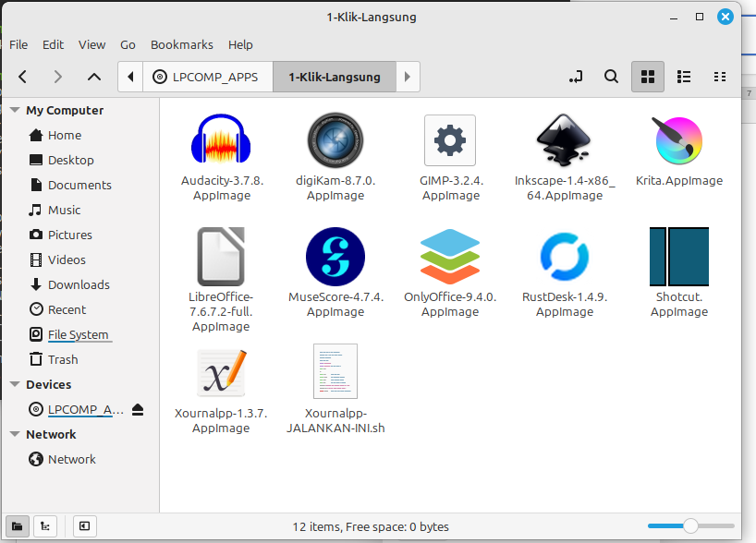Click the 12 items free space status text

coord(371,526)
